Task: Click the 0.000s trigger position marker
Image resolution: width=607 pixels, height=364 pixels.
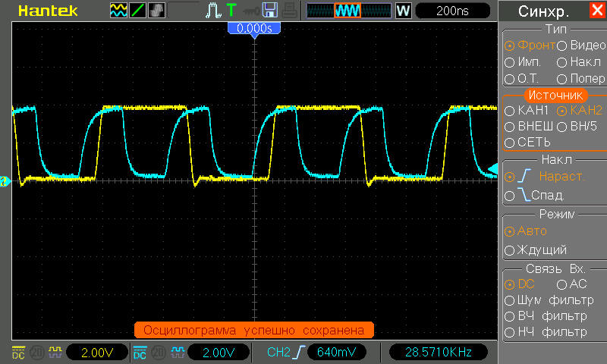Action: pos(254,28)
